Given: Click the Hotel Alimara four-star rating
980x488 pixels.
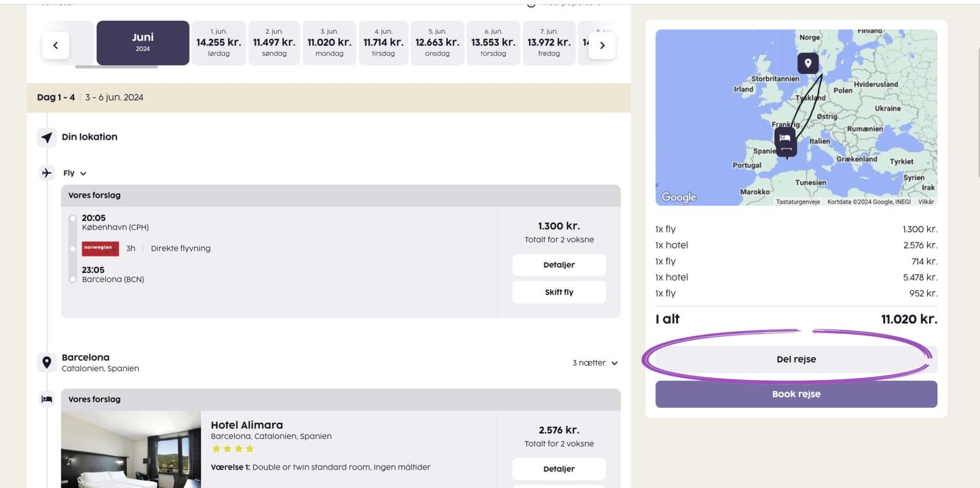Looking at the screenshot, I should pos(232,449).
